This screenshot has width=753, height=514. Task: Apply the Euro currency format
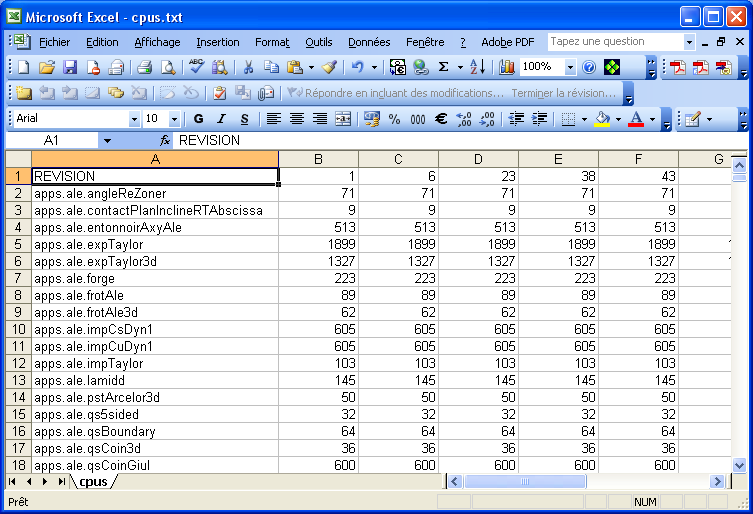441,119
